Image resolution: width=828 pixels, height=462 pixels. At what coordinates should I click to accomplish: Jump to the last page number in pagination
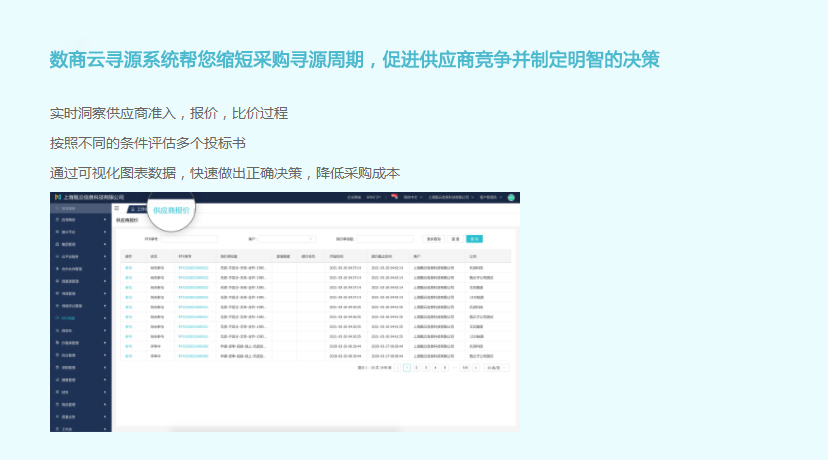coord(465,368)
